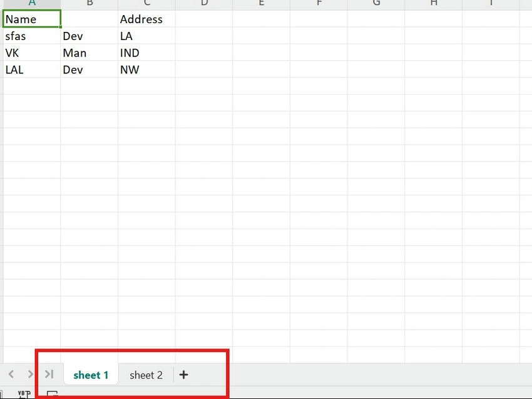Screen dimensions: 532x399
Task: Open the sheet 2 tab
Action: coord(146,375)
